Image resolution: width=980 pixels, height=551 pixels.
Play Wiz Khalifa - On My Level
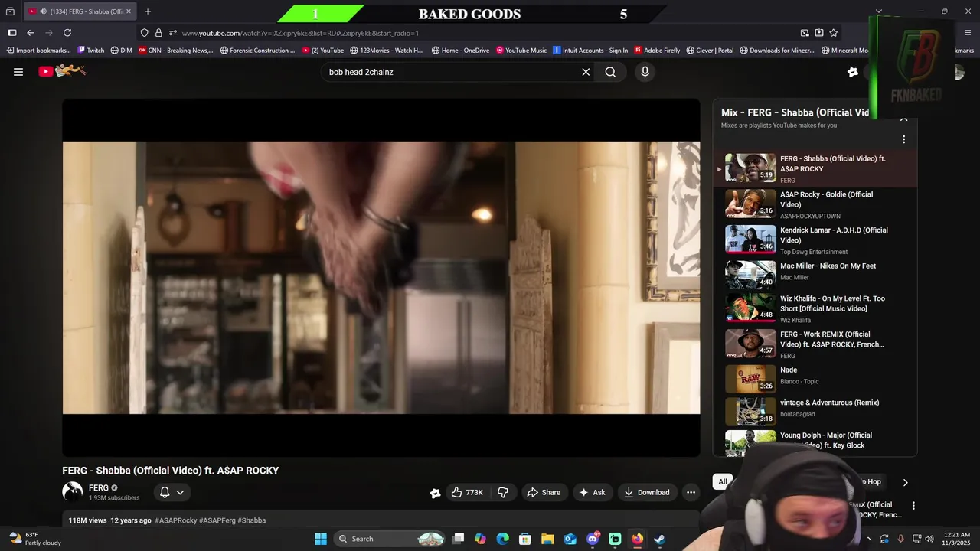[815, 308]
